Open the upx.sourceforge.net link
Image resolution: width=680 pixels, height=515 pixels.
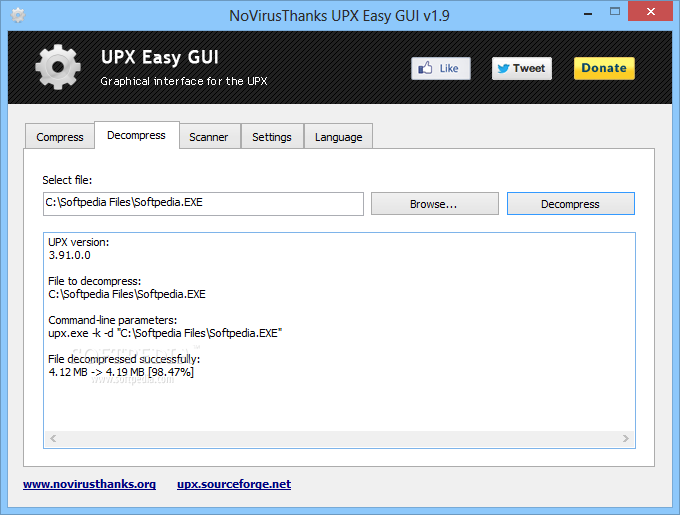pos(234,484)
